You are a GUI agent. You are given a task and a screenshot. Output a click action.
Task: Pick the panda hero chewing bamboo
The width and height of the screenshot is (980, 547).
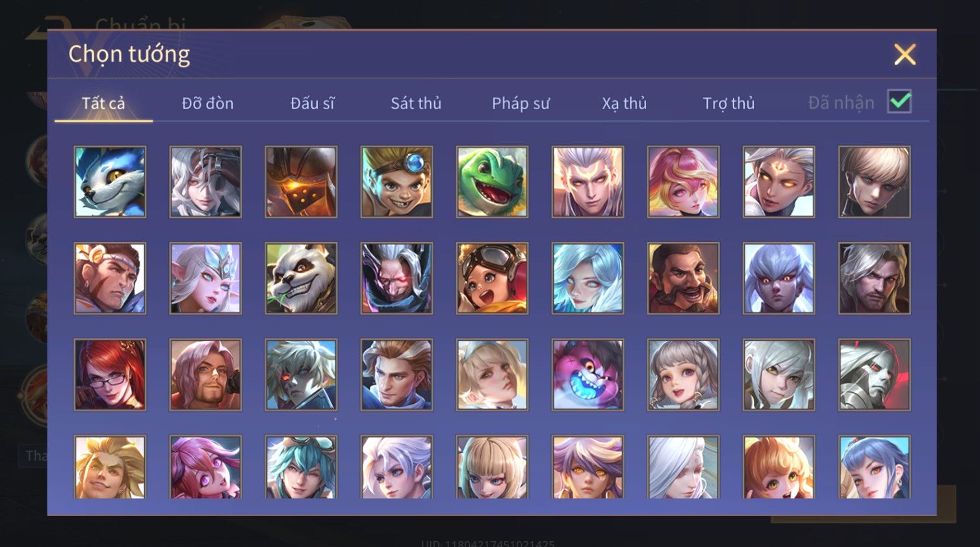click(x=301, y=278)
